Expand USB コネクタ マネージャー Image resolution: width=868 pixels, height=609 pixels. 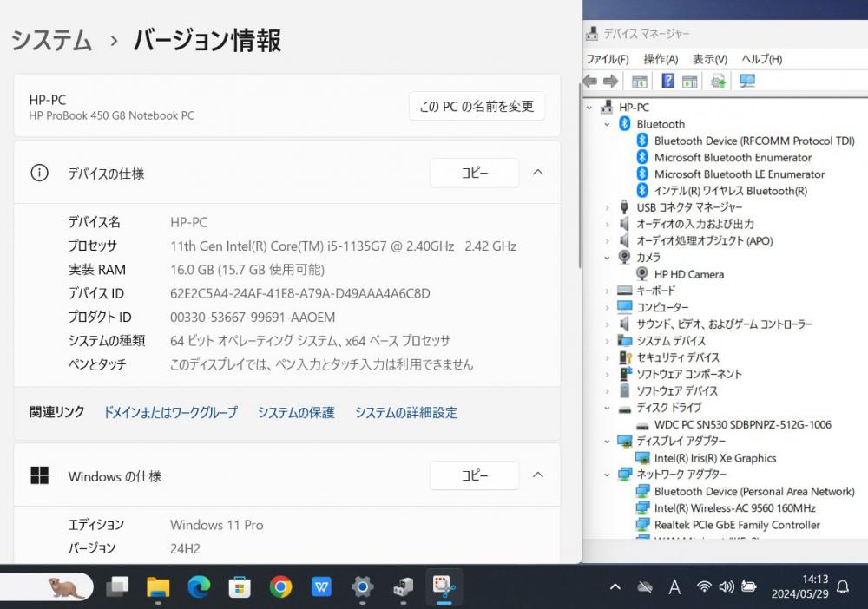click(x=608, y=207)
